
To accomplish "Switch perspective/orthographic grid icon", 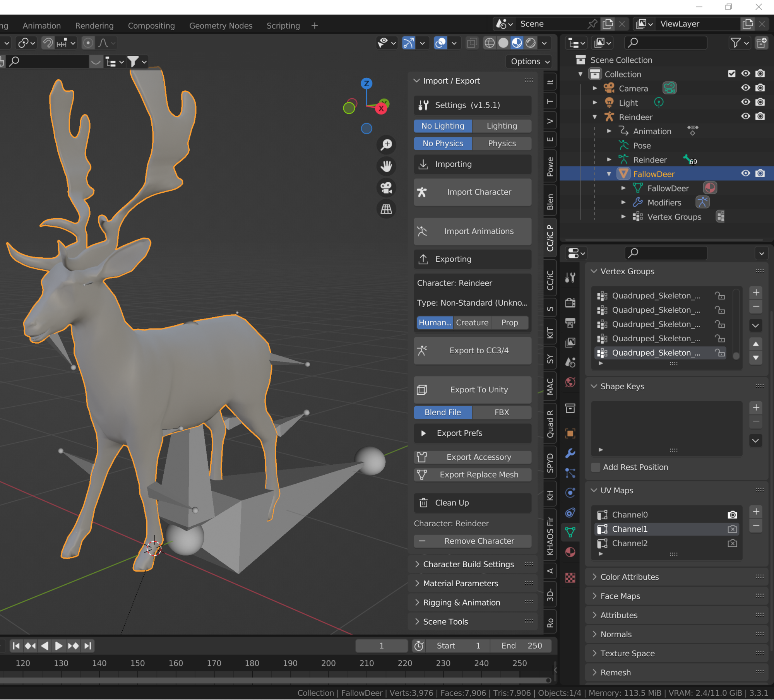I will click(386, 209).
